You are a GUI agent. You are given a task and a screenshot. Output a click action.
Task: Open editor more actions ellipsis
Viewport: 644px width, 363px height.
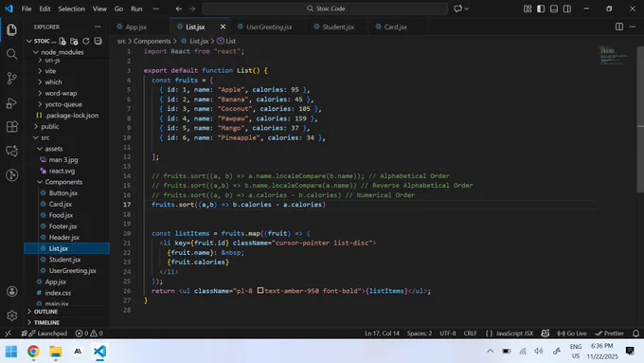[633, 27]
